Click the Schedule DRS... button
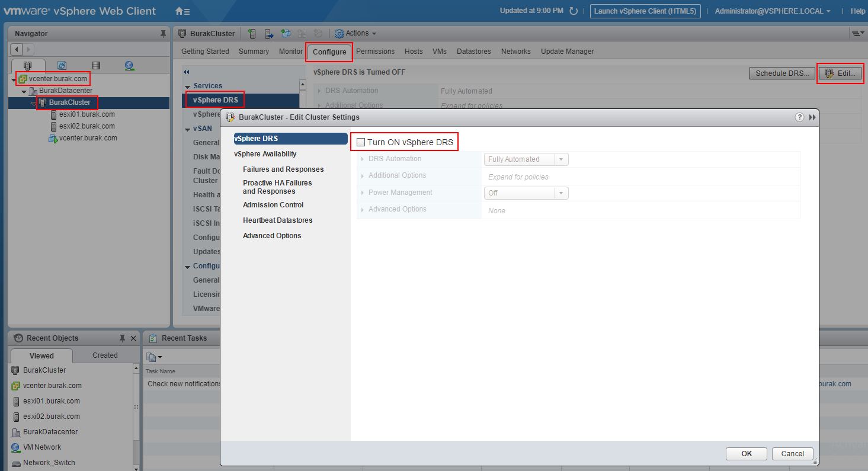Image resolution: width=868 pixels, height=471 pixels. pos(782,73)
